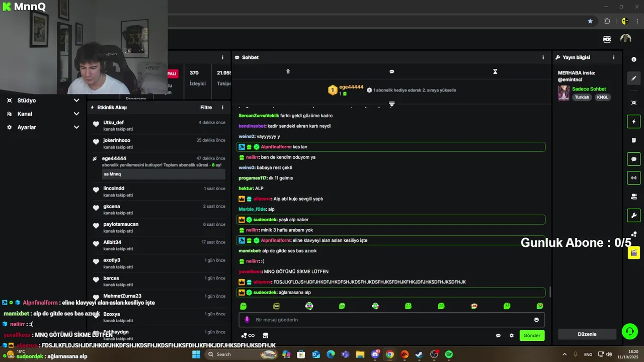Click the purple microphone icon in message box
Screen dimensions: 644x362
point(247,320)
